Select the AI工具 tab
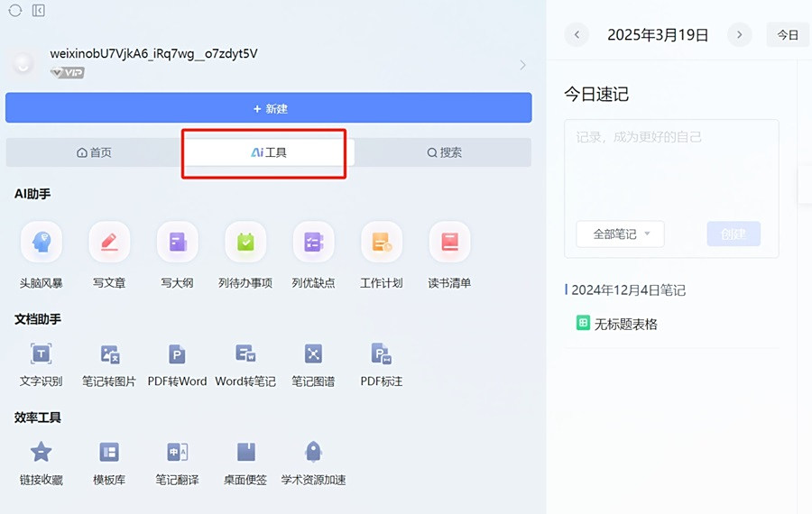The height and width of the screenshot is (514, 812). [x=268, y=152]
